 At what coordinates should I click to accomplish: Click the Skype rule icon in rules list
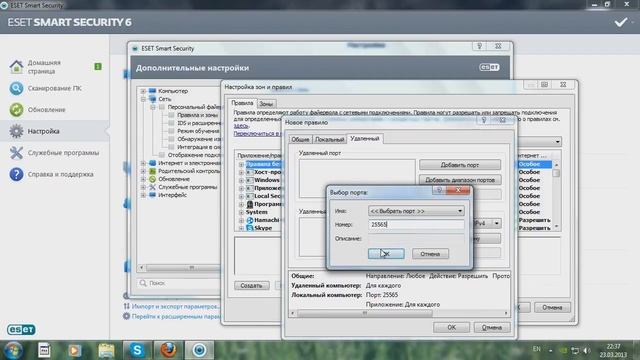pos(250,228)
